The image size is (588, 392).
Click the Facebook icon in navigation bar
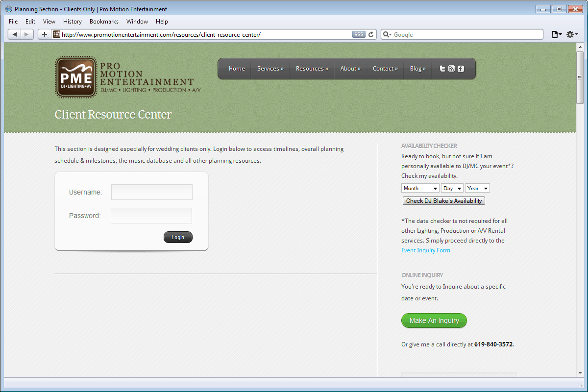tap(461, 69)
